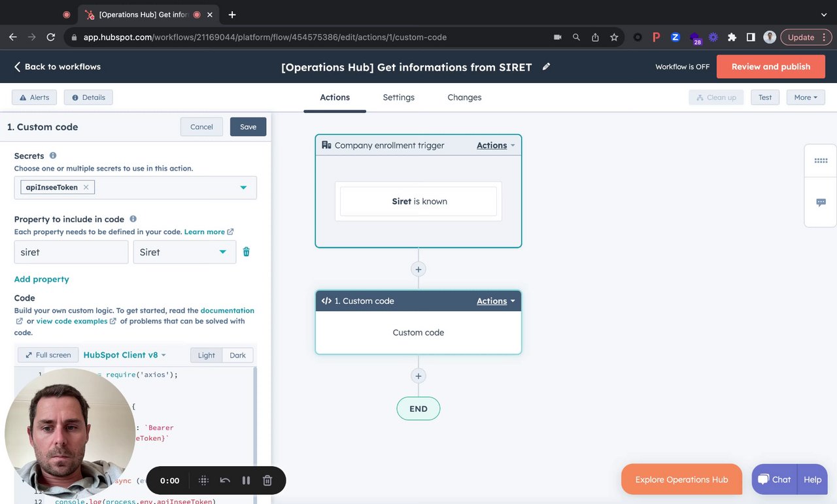Image resolution: width=837 pixels, height=504 pixels.
Task: Open the tab search chevron
Action: [823, 14]
